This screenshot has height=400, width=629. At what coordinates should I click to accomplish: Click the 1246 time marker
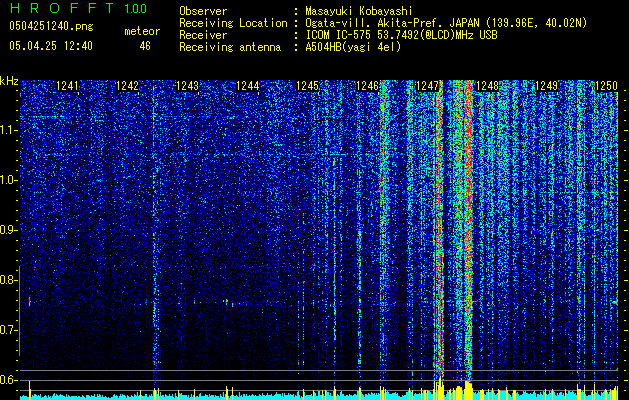(367, 86)
